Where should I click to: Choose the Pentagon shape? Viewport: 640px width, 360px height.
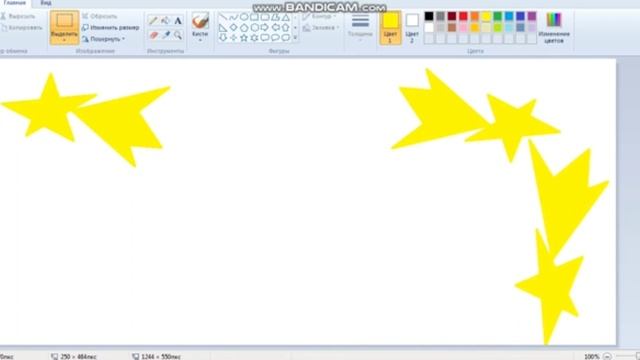tap(244, 28)
